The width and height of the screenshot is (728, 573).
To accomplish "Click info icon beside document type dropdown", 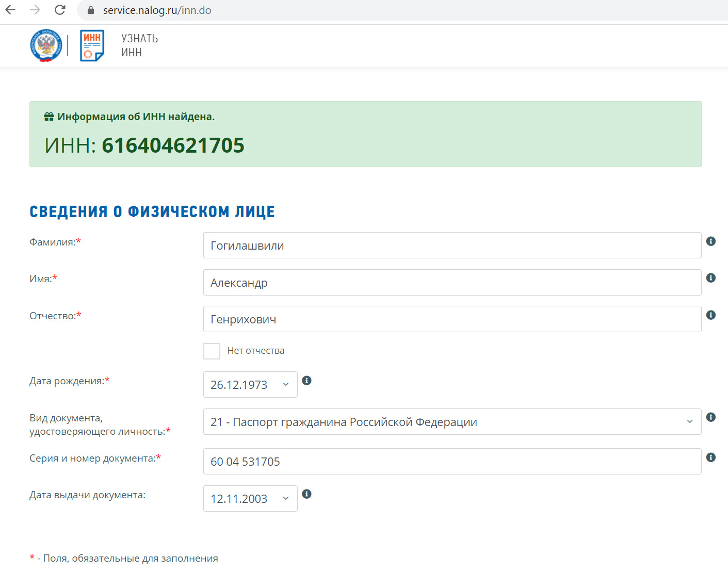I will (710, 417).
